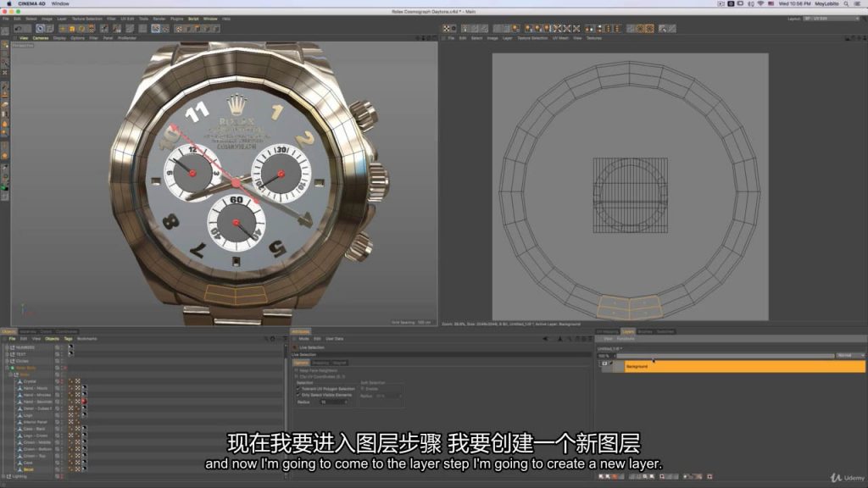Open the Cameras menu in the viewport
Screen dimensions: 868x488
click(x=41, y=38)
